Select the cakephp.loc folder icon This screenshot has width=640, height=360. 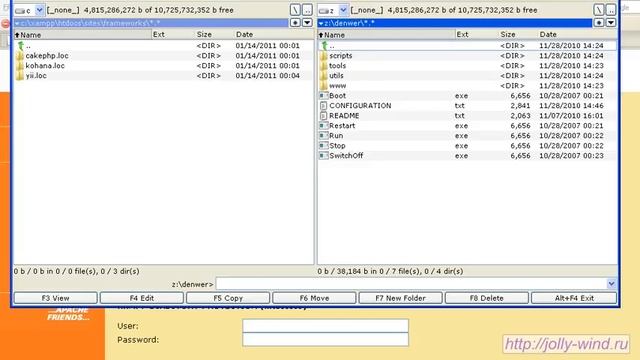click(20, 56)
